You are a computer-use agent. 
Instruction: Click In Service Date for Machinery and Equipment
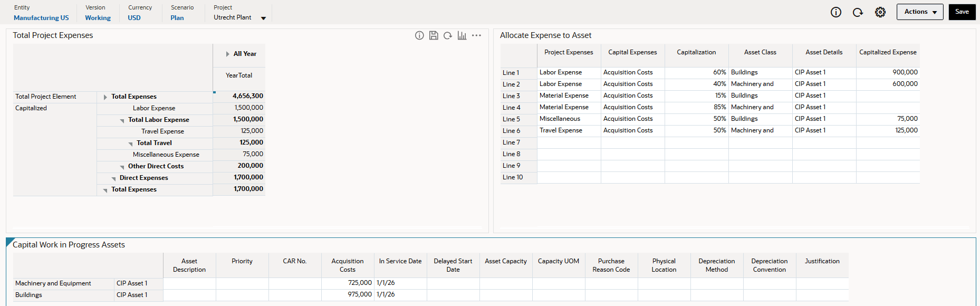coord(400,283)
